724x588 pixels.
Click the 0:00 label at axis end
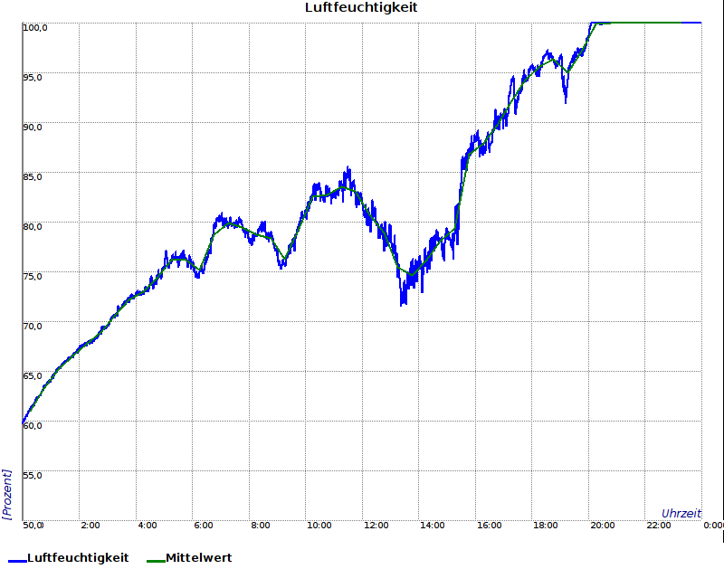tap(713, 526)
